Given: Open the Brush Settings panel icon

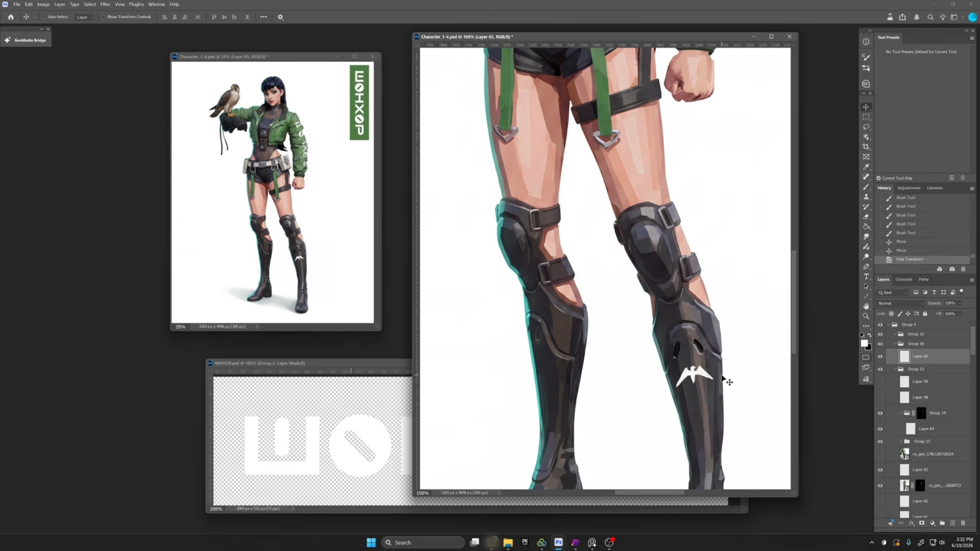Looking at the screenshot, I should [x=866, y=58].
